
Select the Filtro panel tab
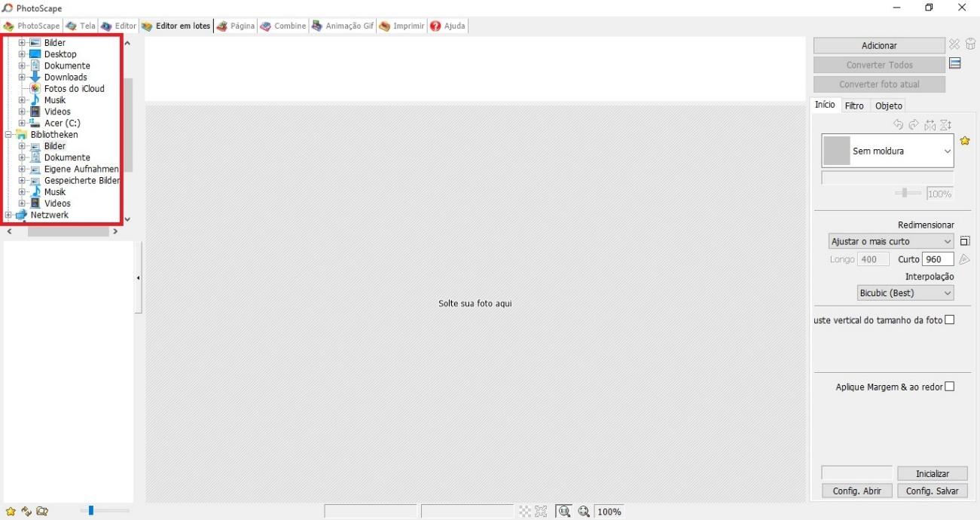(854, 106)
